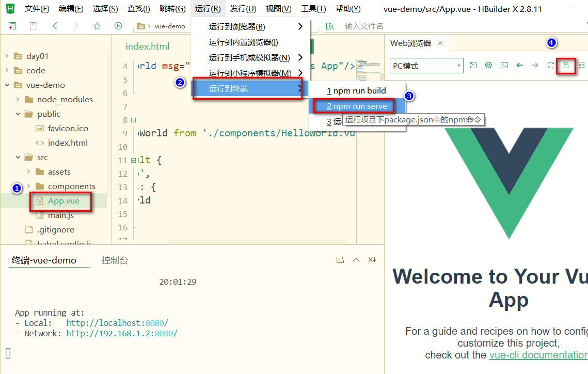Image resolution: width=588 pixels, height=374 pixels.
Task: Click the breadcrumb folder icon
Action: coord(141,26)
